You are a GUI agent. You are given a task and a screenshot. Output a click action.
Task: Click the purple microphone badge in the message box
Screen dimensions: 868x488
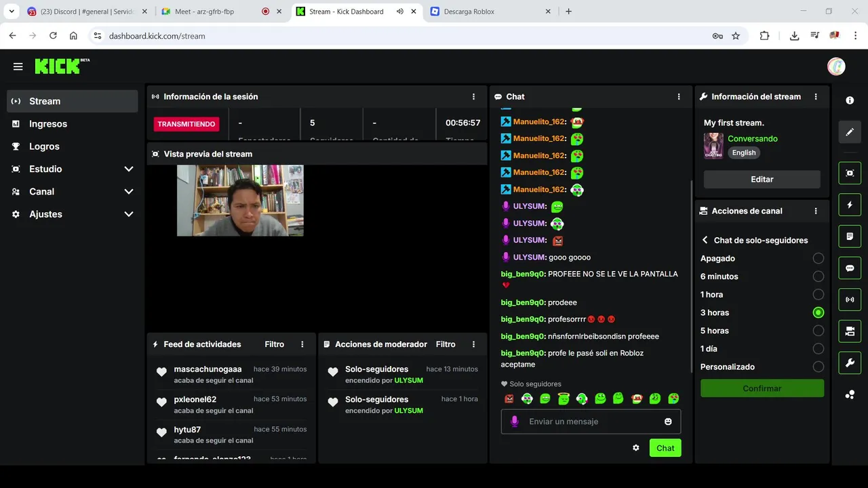515,422
